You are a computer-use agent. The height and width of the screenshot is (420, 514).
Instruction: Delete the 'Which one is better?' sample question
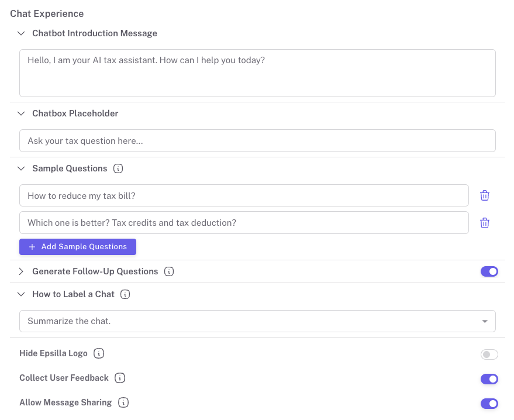tap(484, 223)
